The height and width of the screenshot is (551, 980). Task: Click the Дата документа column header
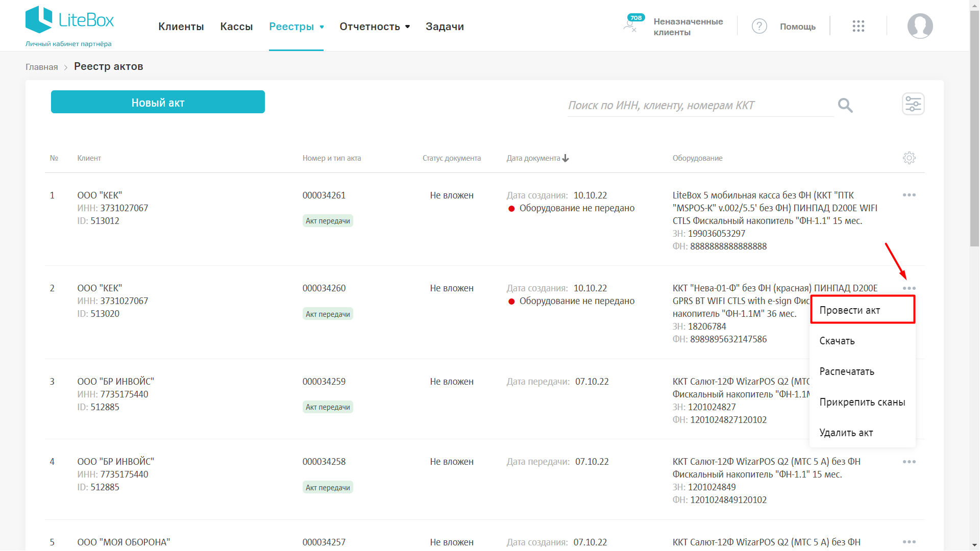(533, 158)
